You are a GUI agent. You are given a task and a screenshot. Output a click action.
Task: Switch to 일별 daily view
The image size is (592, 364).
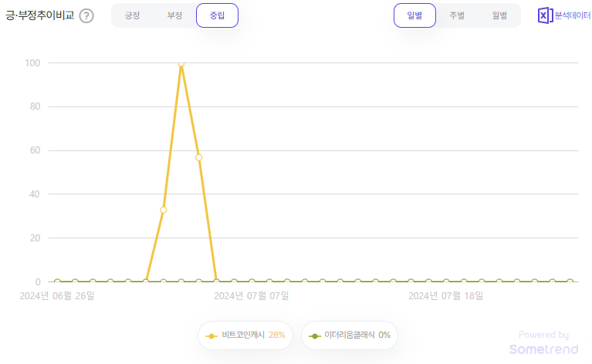coord(414,15)
